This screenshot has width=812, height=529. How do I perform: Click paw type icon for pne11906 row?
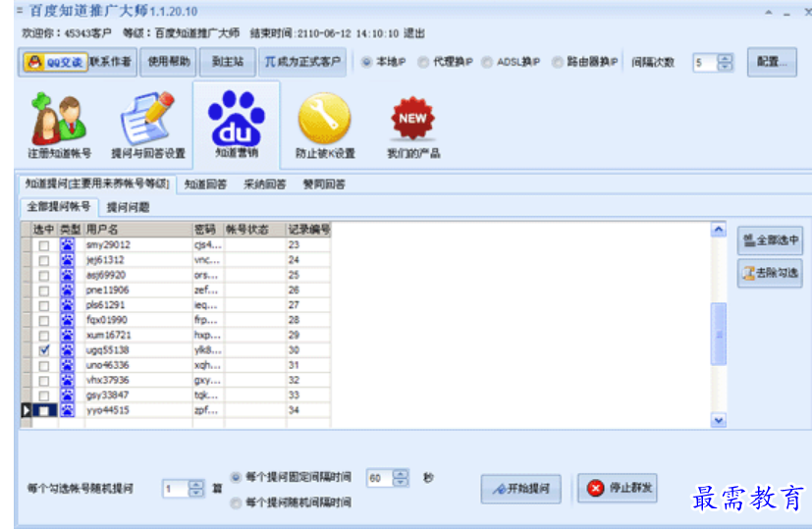point(68,290)
